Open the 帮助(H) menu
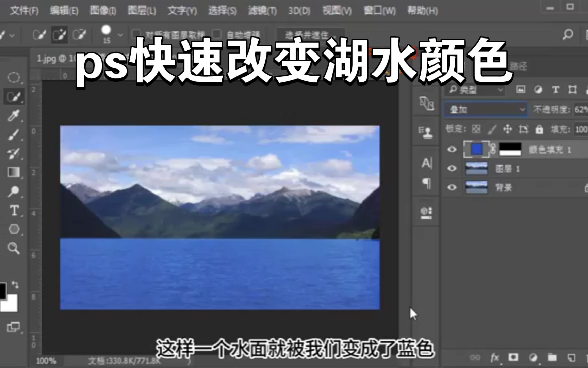 (x=423, y=11)
